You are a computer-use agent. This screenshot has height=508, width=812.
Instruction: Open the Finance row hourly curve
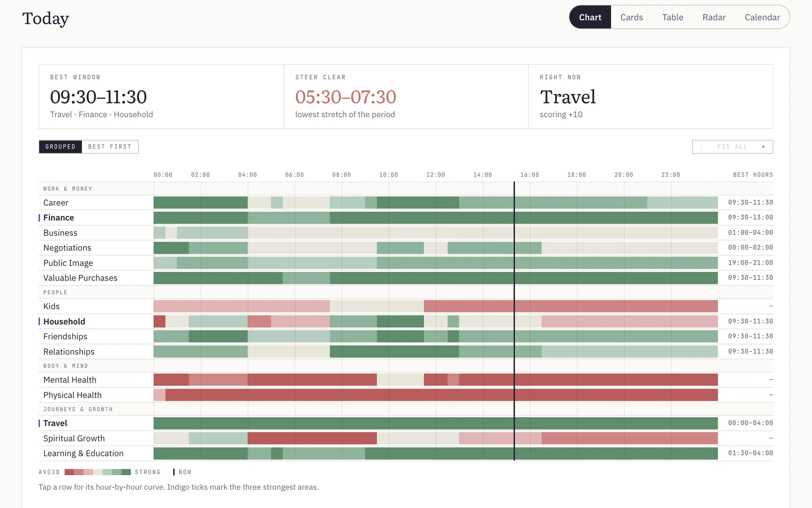[406, 217]
